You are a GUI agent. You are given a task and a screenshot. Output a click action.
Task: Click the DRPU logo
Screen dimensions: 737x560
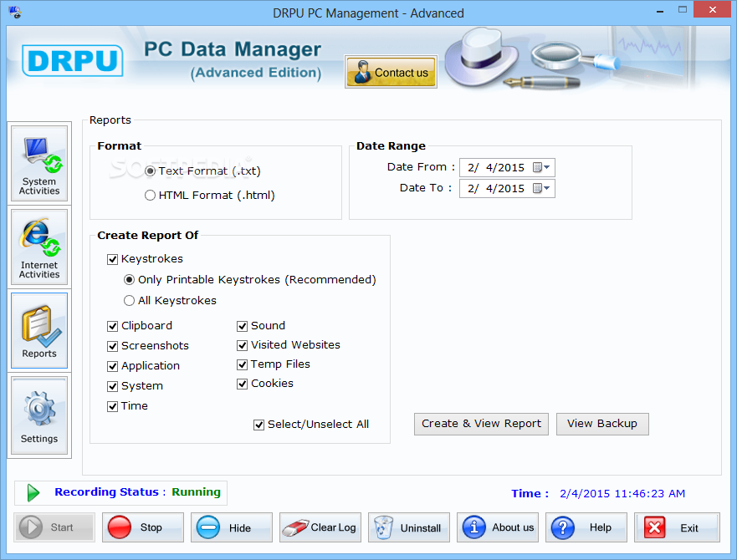(73, 61)
